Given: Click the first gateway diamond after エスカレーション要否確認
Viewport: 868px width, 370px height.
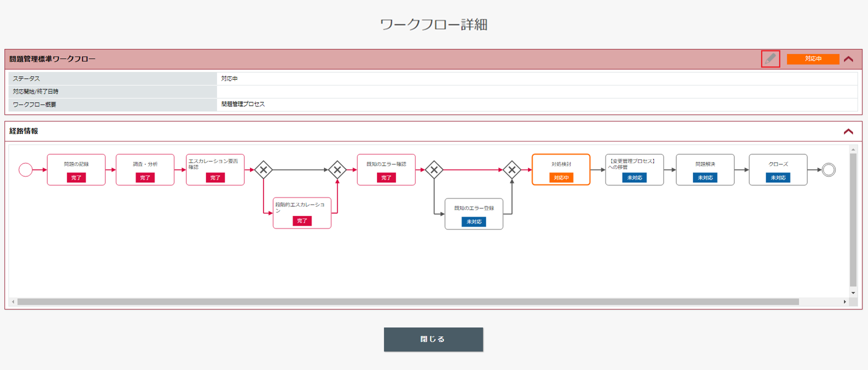Looking at the screenshot, I should pyautogui.click(x=263, y=170).
